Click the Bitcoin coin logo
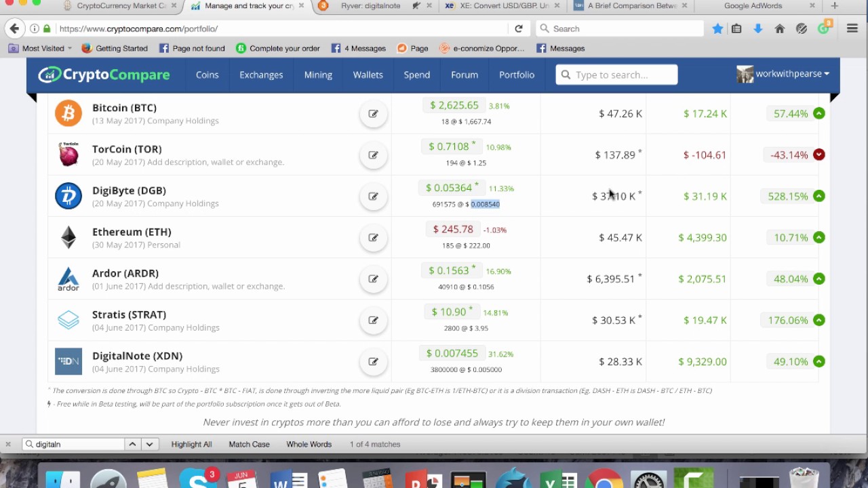 coord(68,113)
